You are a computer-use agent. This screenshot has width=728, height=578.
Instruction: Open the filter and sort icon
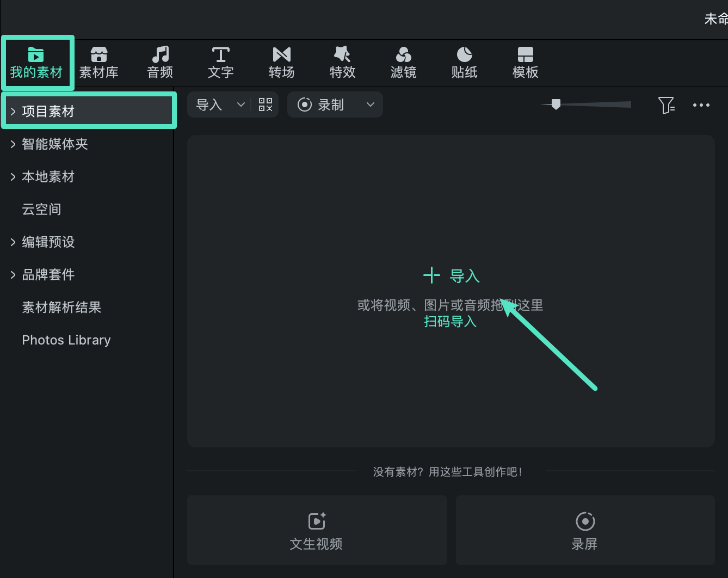[667, 105]
